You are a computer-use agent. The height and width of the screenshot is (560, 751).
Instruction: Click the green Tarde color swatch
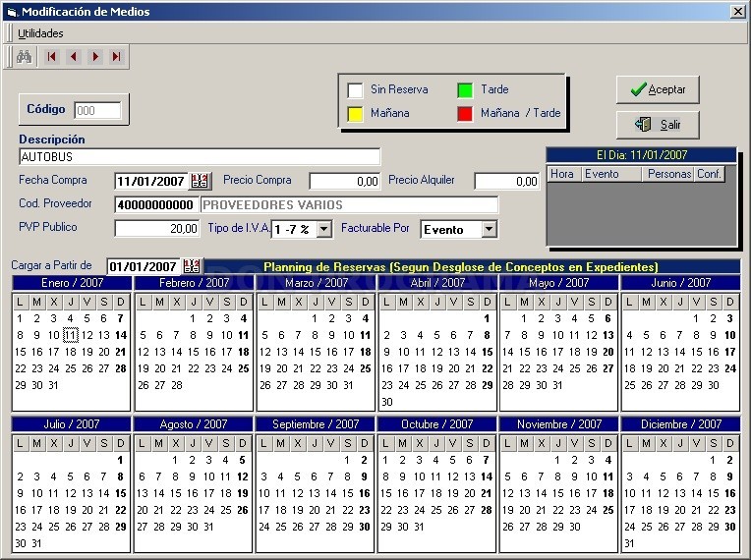(x=465, y=90)
